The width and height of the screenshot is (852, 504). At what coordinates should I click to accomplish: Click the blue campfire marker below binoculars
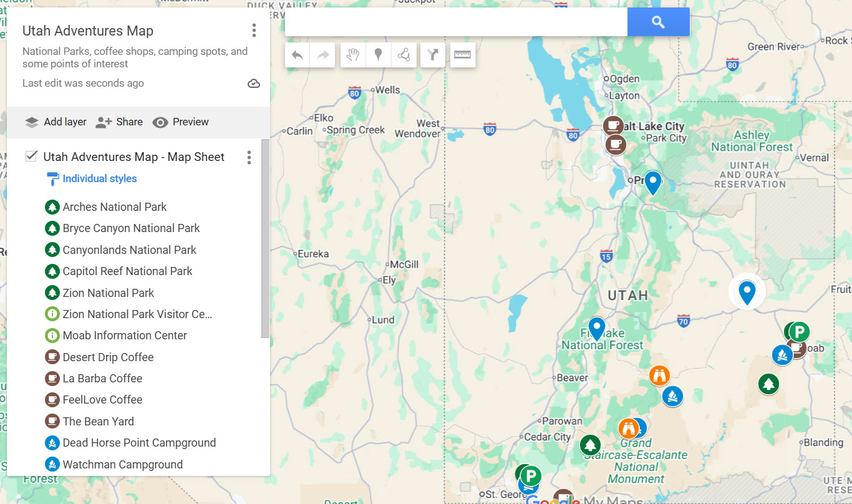tap(672, 396)
